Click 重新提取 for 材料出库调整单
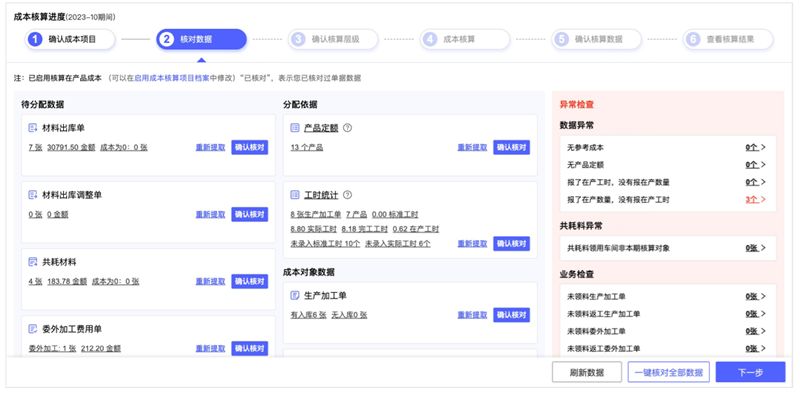Viewport: 800px width, 393px height. [x=210, y=214]
